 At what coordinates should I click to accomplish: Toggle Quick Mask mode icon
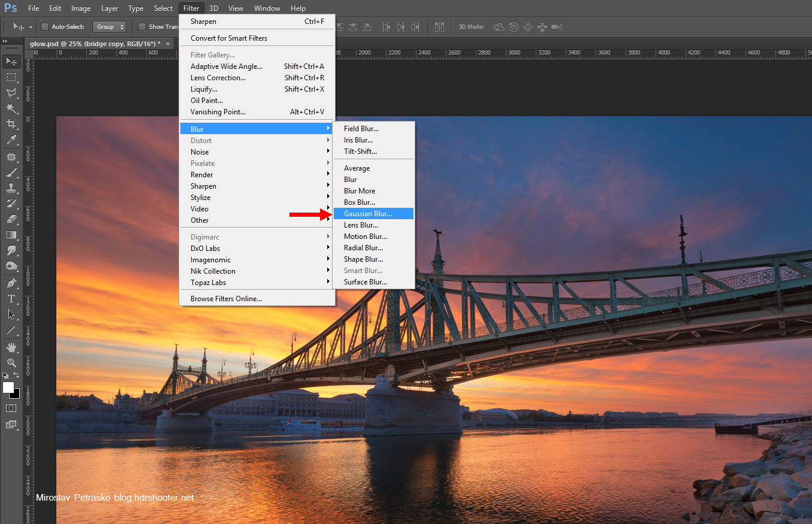point(11,408)
